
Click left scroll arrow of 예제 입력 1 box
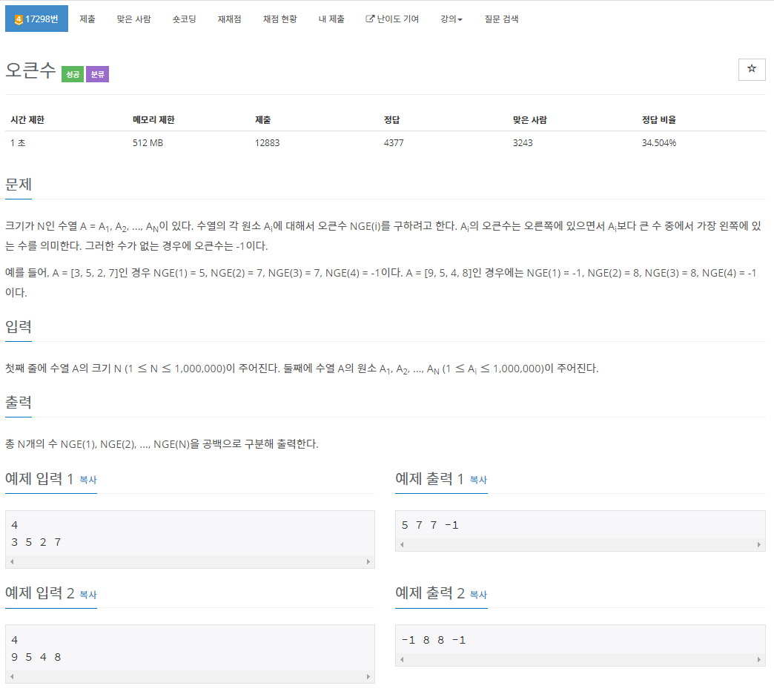click(13, 562)
